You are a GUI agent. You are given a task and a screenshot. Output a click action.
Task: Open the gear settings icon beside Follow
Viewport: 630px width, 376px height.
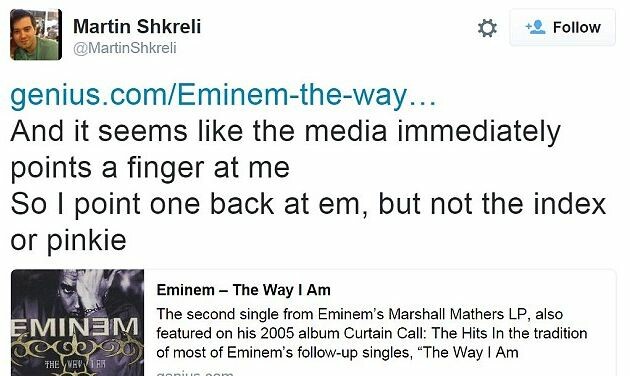[487, 28]
